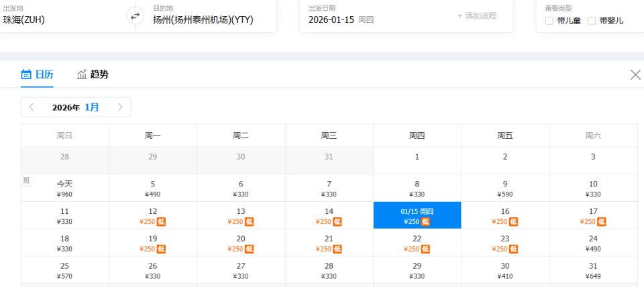This screenshot has width=644, height=287.
Task: Go to previous month in calendar
Action: (x=32, y=107)
